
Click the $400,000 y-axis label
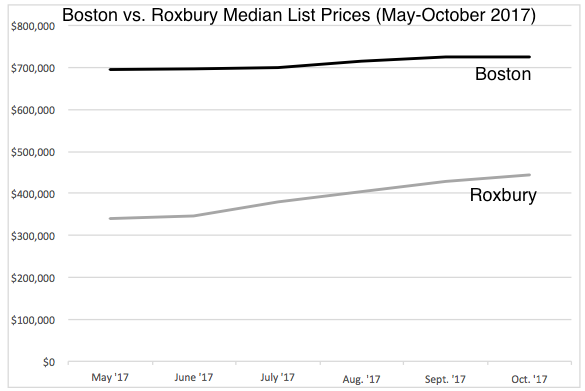click(33, 194)
